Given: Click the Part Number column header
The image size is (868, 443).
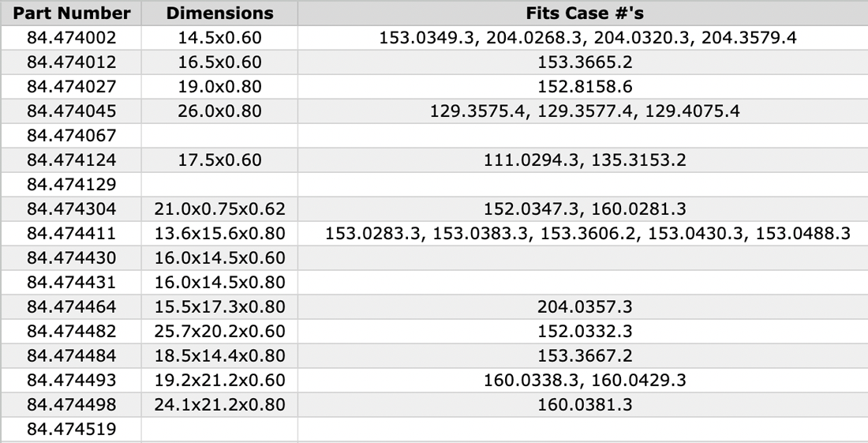Looking at the screenshot, I should pyautogui.click(x=71, y=13).
